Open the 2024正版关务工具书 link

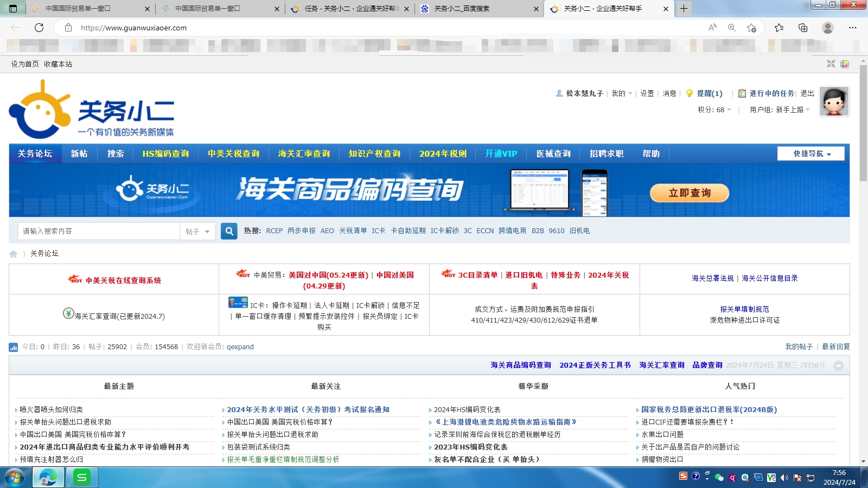[595, 365]
